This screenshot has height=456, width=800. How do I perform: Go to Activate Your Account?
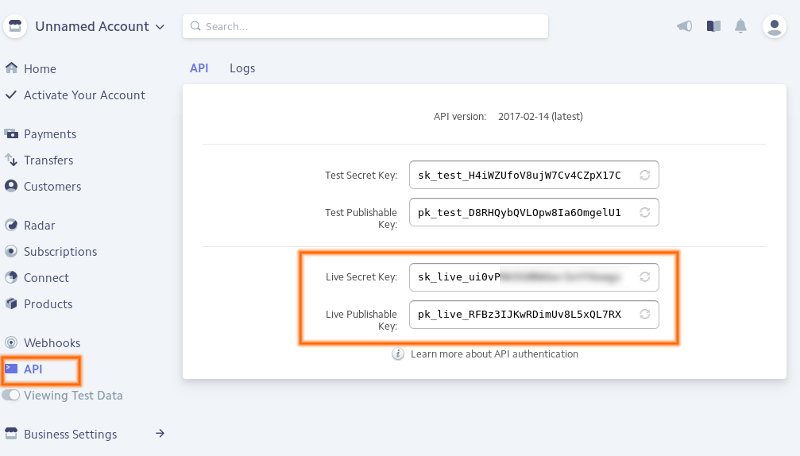[84, 95]
